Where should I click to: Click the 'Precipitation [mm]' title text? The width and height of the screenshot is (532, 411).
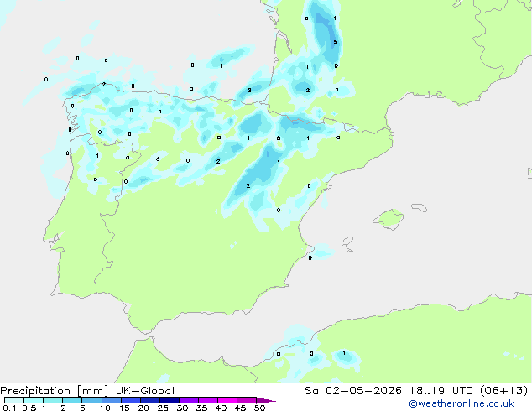tap(55, 391)
